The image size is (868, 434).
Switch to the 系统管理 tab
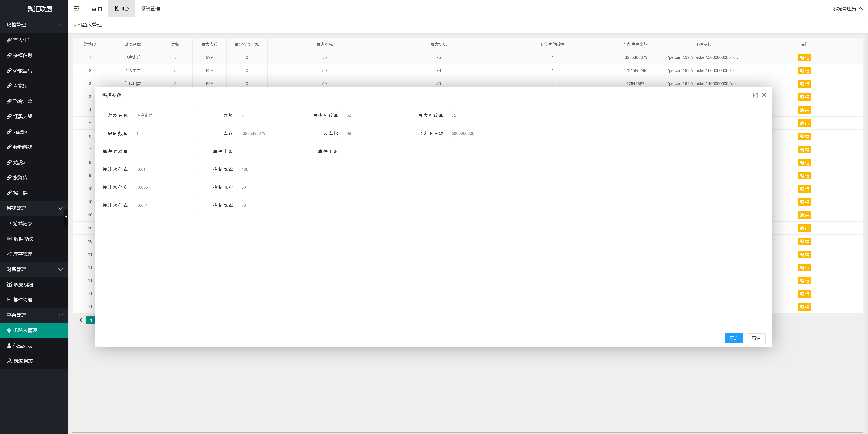point(150,8)
